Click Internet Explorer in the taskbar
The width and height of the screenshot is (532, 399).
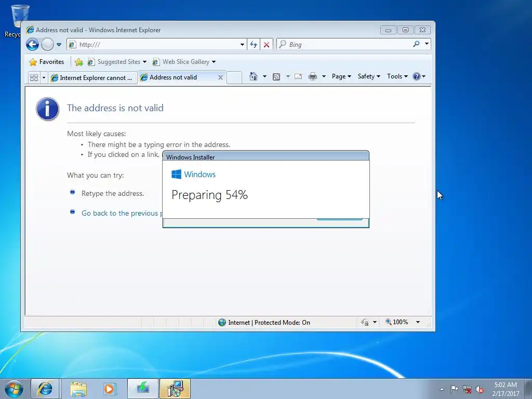[x=45, y=389]
